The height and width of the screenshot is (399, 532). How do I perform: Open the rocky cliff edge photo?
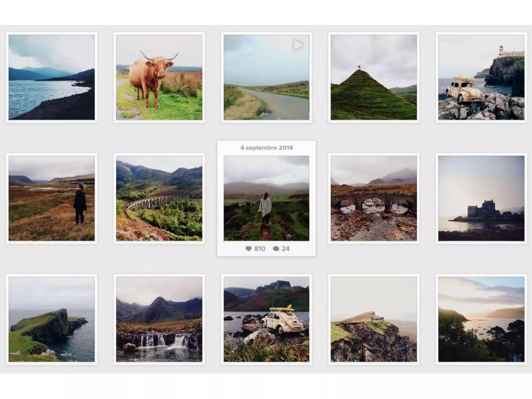(374, 319)
